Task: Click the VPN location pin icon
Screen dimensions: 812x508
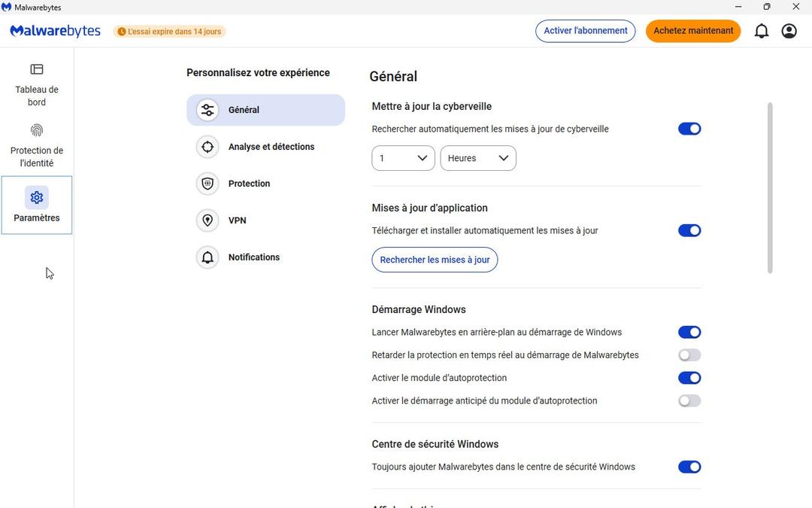Action: click(x=208, y=221)
